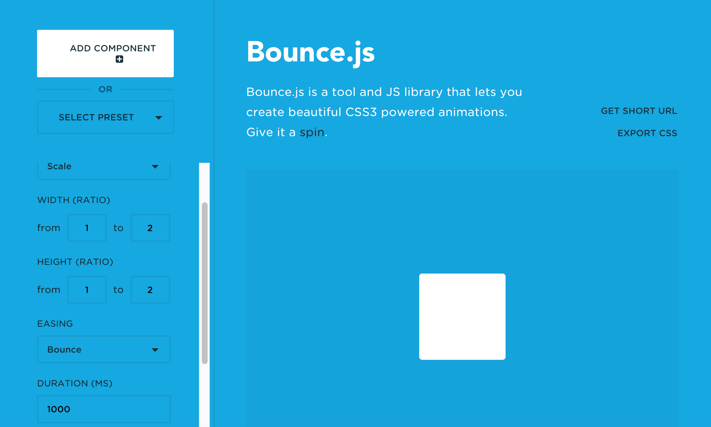Click the Select Preset dropdown arrow
This screenshot has width=711, height=427.
(x=158, y=118)
